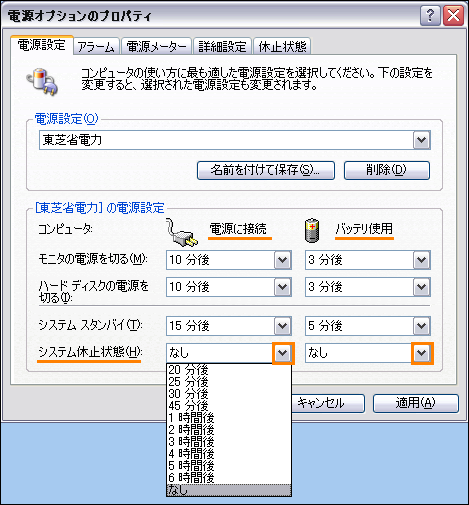Click the power options battery-and-plug icon
The image size is (469, 505).
[42, 82]
